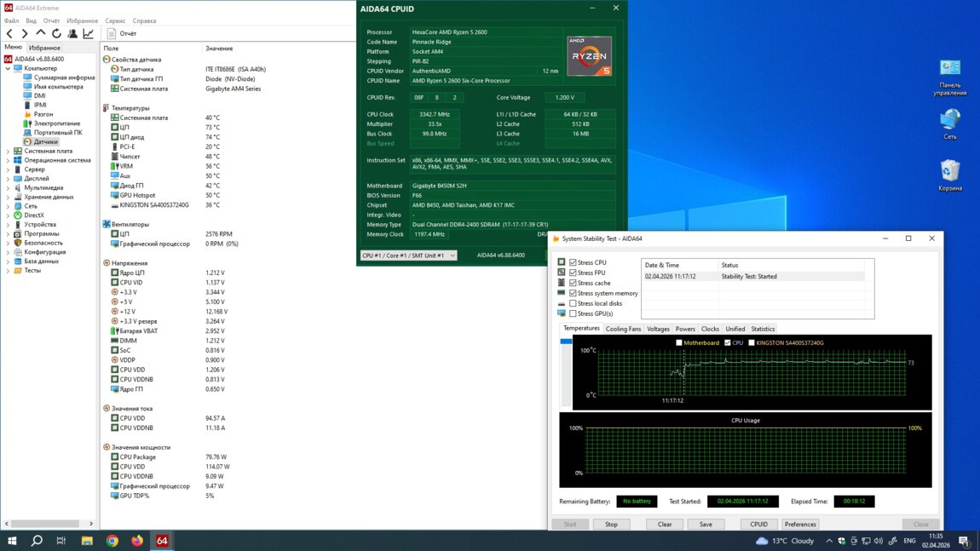Screen dimensions: 980x551
Task: Click the Back navigation arrow icon
Action: click(10, 34)
